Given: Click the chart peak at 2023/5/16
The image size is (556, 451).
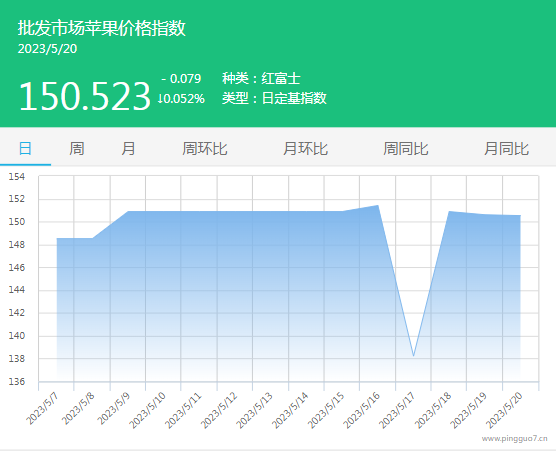Looking at the screenshot, I should click(378, 205).
